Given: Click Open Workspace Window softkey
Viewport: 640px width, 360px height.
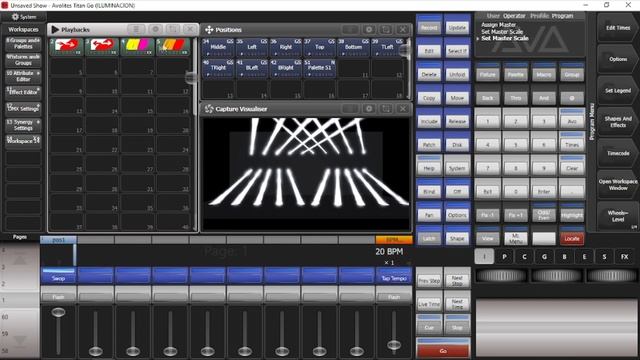Looking at the screenshot, I should click(618, 185).
